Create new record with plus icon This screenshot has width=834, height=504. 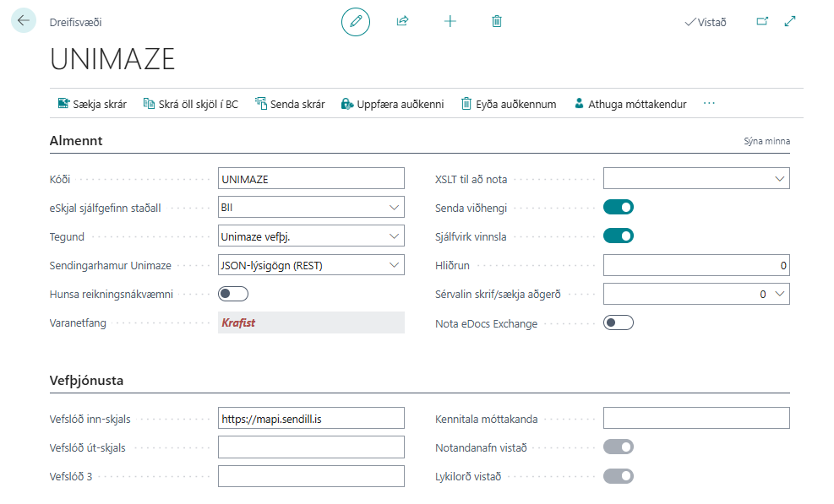pos(450,21)
